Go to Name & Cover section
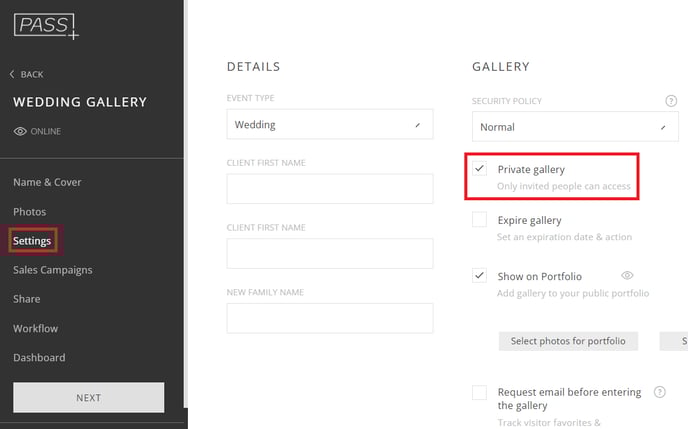Screen dimensions: 688x429 (x=47, y=182)
